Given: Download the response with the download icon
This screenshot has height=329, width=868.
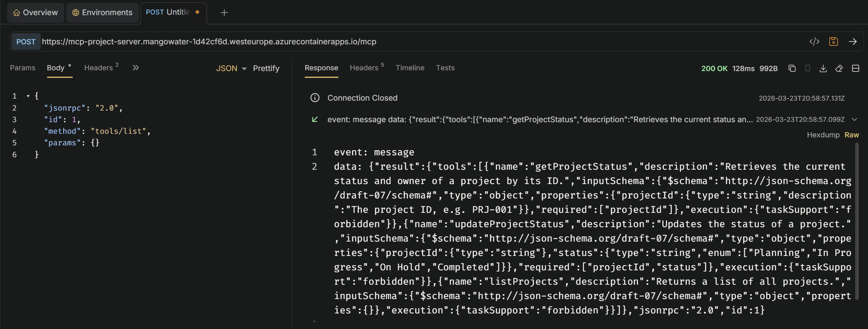Looking at the screenshot, I should click(823, 68).
